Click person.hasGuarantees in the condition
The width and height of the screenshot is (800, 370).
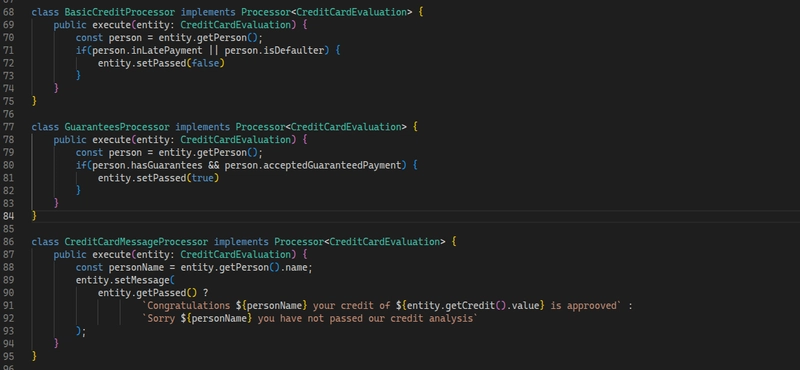(147, 165)
